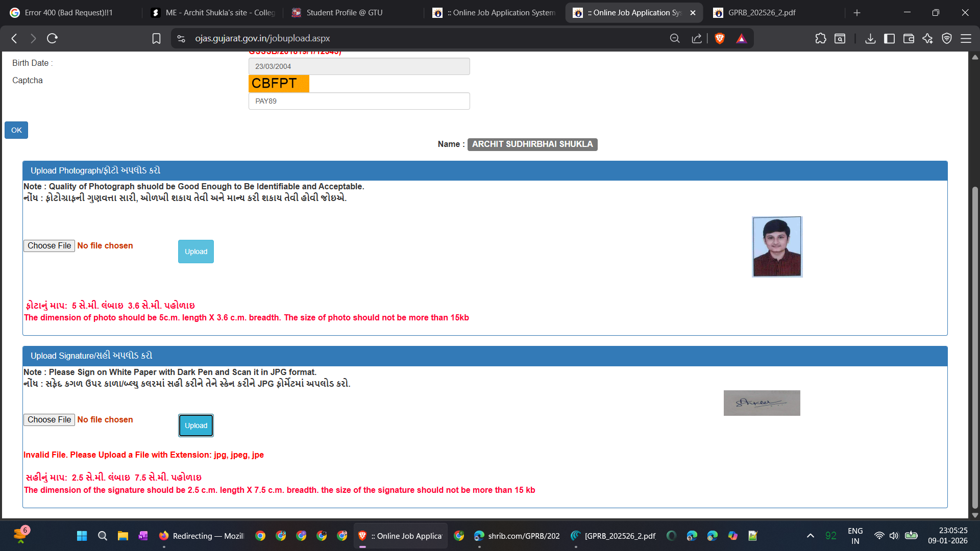Click the Brave Shields lion icon
980x551 pixels.
tap(720, 38)
